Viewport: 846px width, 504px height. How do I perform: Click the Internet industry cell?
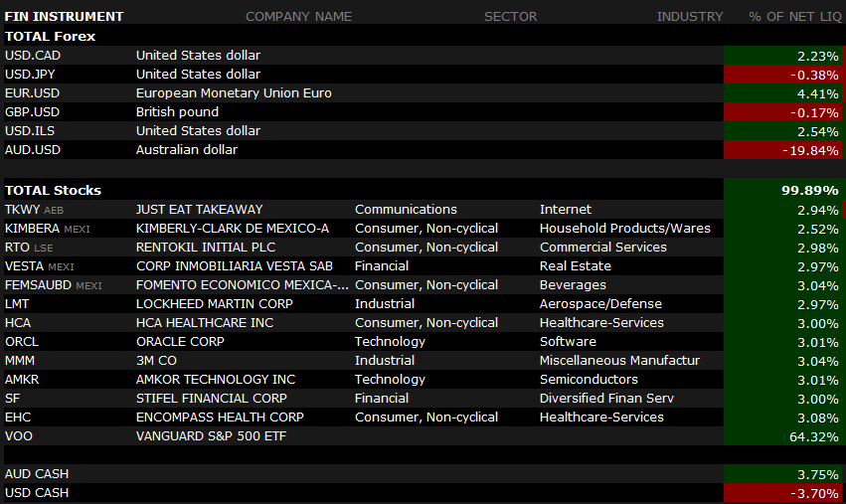coord(566,210)
